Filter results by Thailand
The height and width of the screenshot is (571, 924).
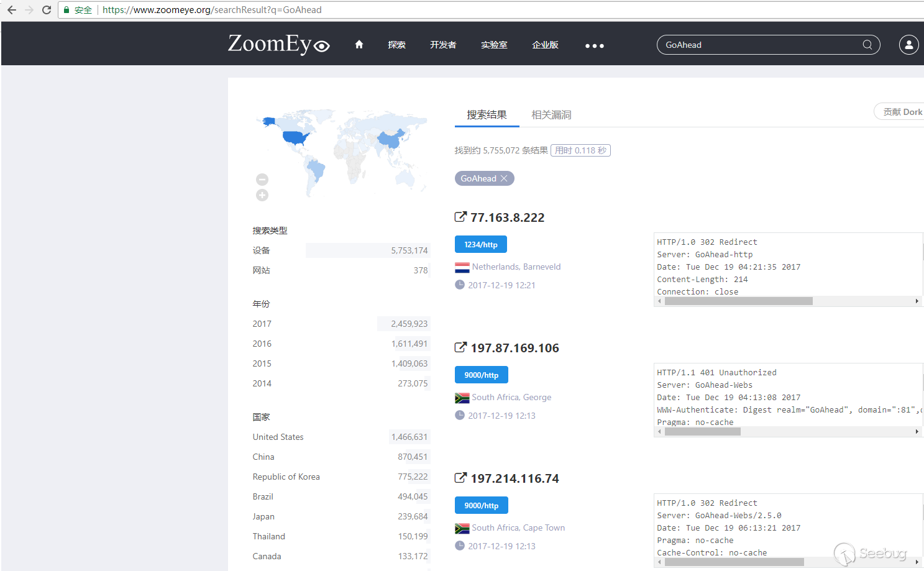pos(341,536)
